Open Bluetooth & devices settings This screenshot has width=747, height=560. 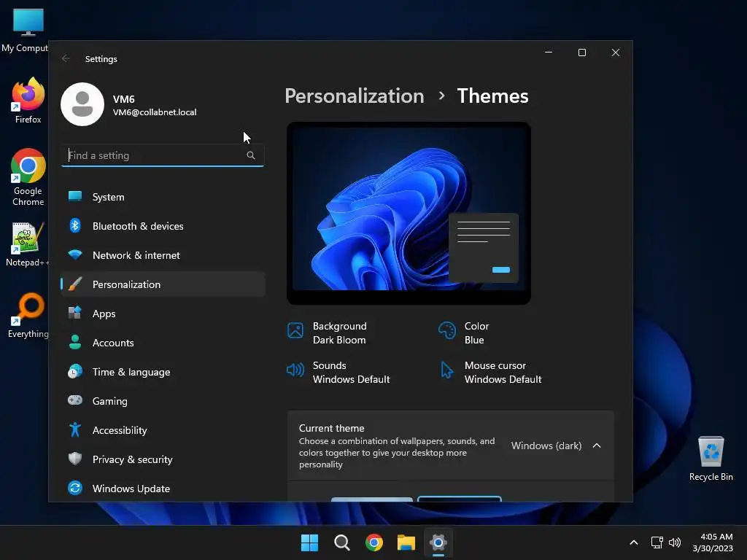(163, 226)
